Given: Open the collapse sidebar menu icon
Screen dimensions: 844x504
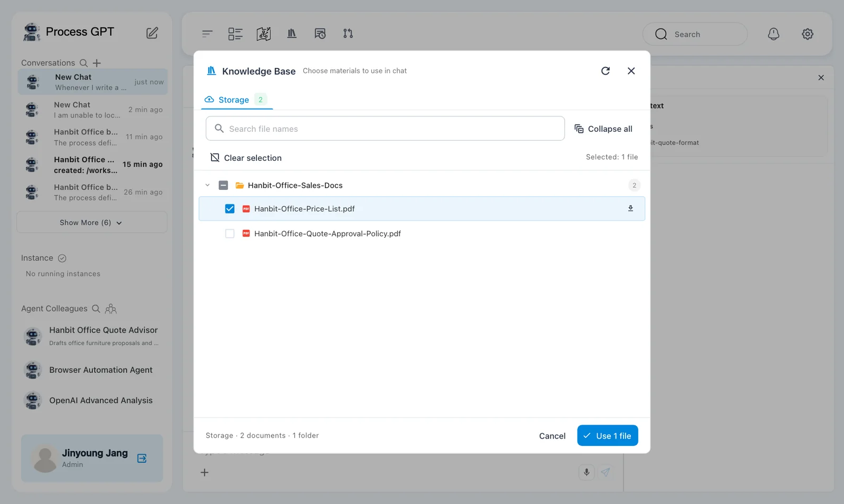Looking at the screenshot, I should (x=207, y=34).
